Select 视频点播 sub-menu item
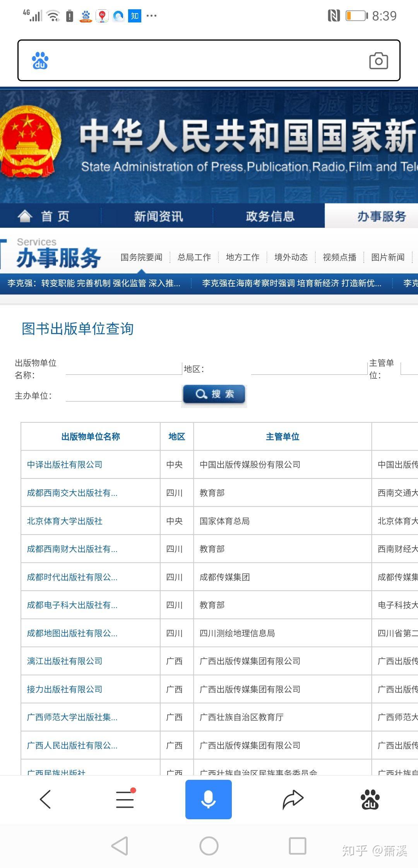The width and height of the screenshot is (418, 868). (x=339, y=257)
